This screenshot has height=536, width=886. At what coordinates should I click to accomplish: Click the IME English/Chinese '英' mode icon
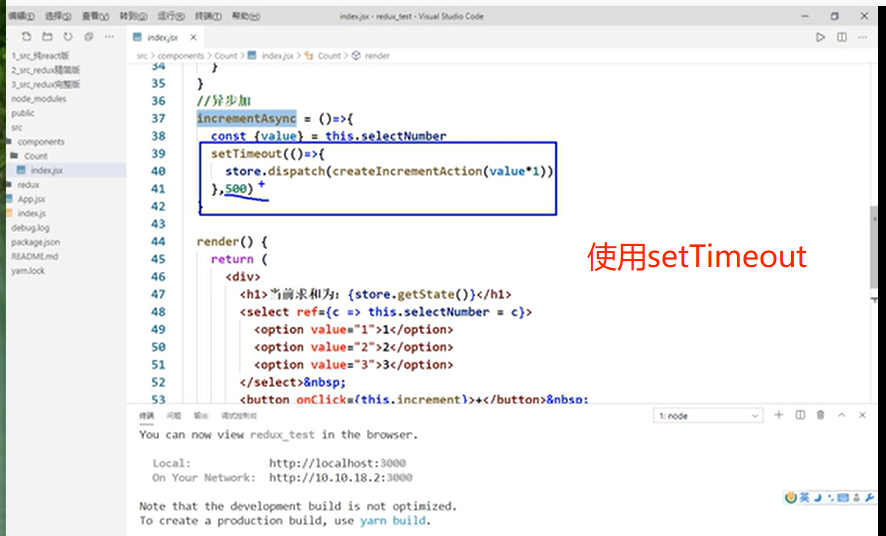coord(804,498)
